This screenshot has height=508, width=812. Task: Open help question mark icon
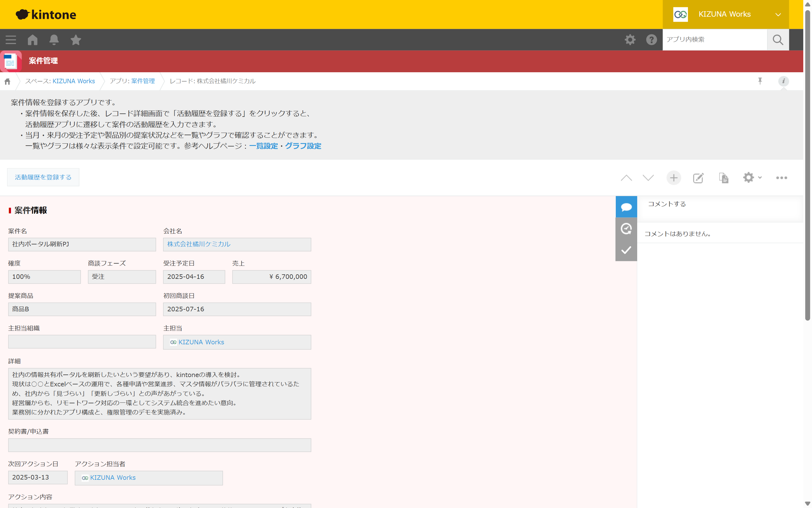[651, 40]
